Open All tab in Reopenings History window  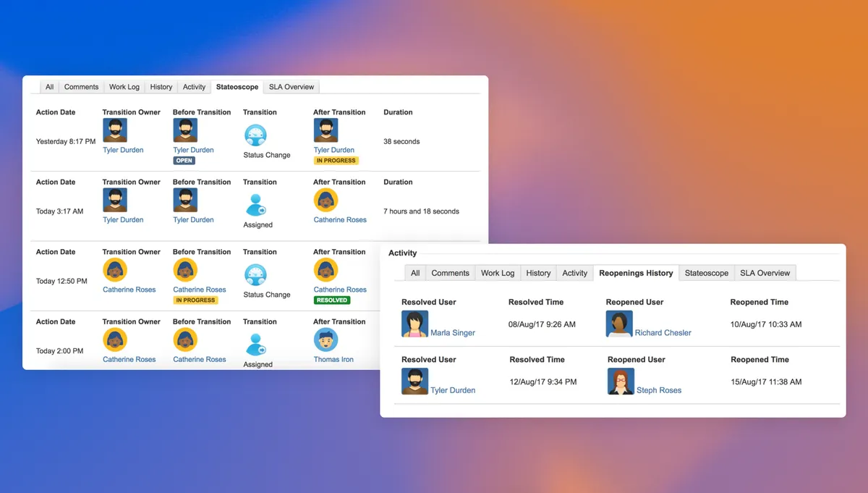[415, 273]
